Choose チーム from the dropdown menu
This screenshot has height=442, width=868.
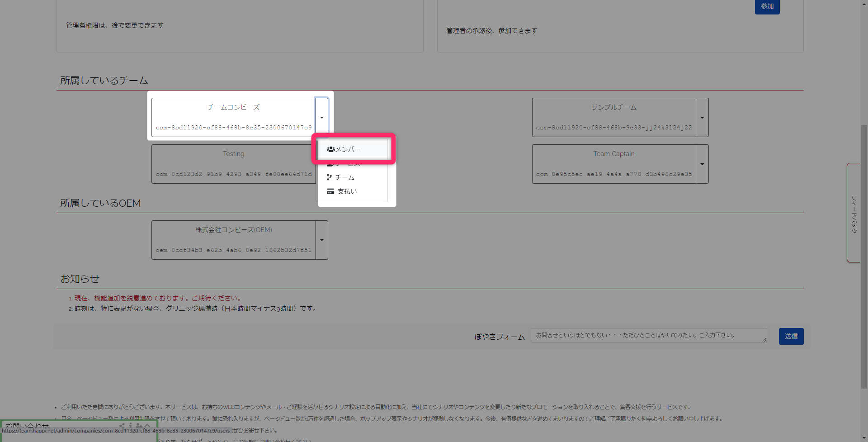tap(353, 177)
